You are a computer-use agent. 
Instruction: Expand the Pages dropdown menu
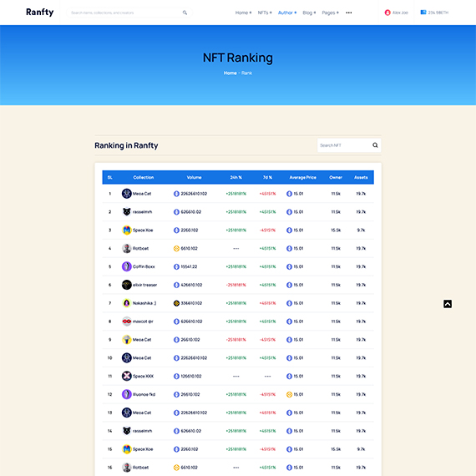click(x=331, y=13)
